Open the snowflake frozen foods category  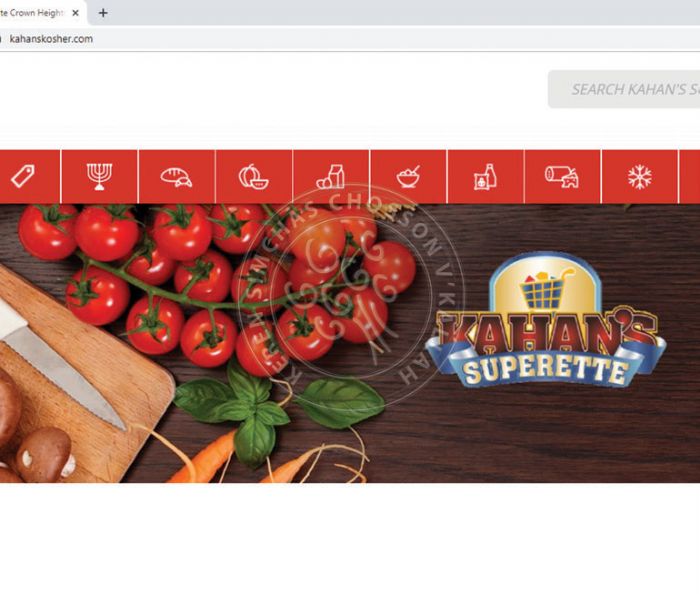(640, 177)
